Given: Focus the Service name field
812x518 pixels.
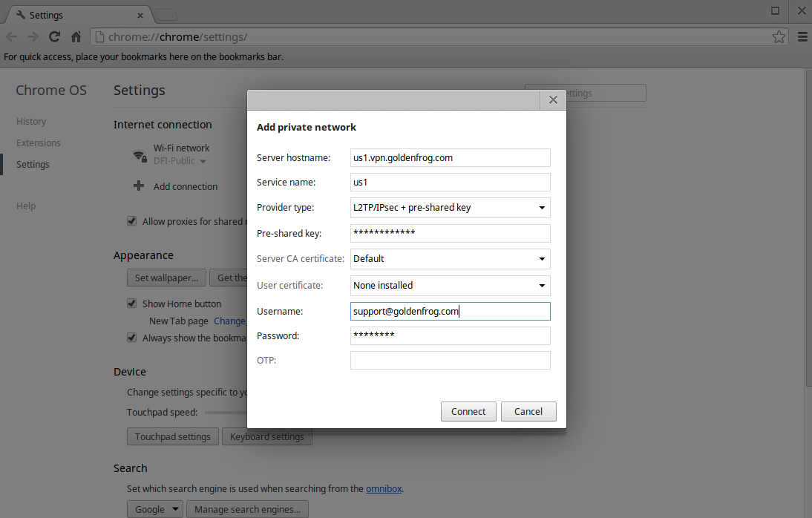Looking at the screenshot, I should pos(450,183).
